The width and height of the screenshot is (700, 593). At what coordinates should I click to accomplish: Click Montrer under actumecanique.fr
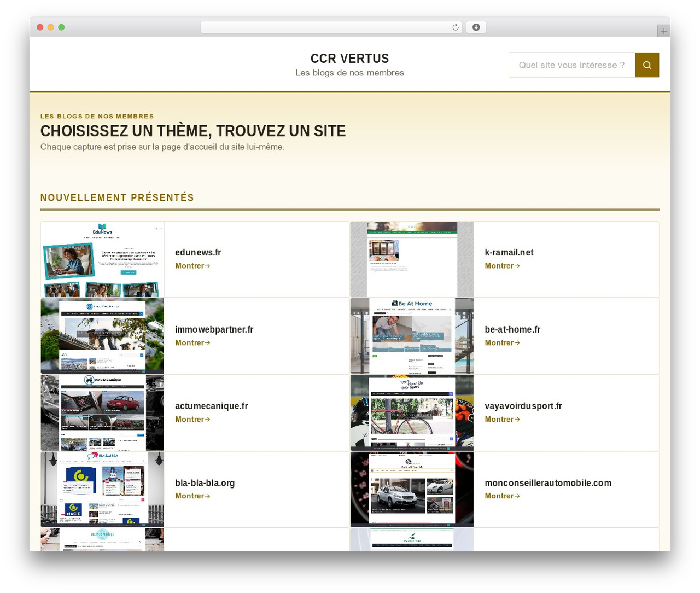pos(192,420)
